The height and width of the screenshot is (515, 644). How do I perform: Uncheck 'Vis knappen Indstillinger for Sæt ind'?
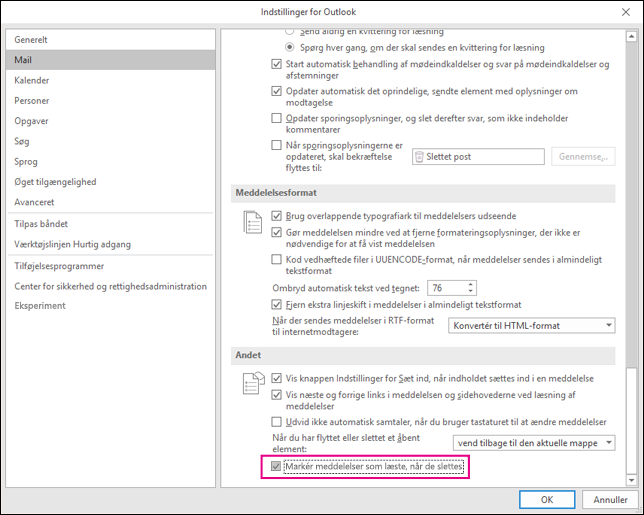click(x=276, y=378)
